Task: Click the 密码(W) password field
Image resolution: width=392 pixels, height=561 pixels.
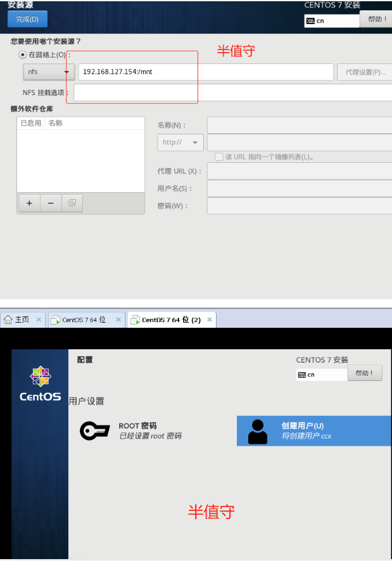Action: pos(300,206)
